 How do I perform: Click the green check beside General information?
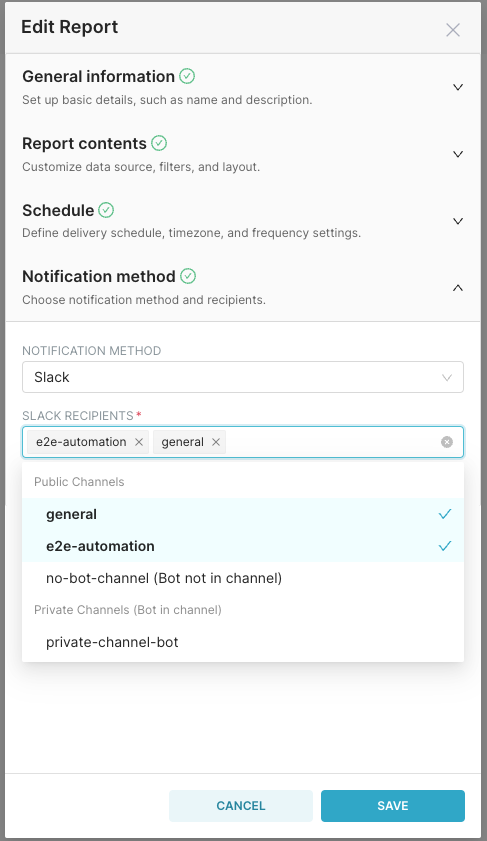pyautogui.click(x=187, y=76)
